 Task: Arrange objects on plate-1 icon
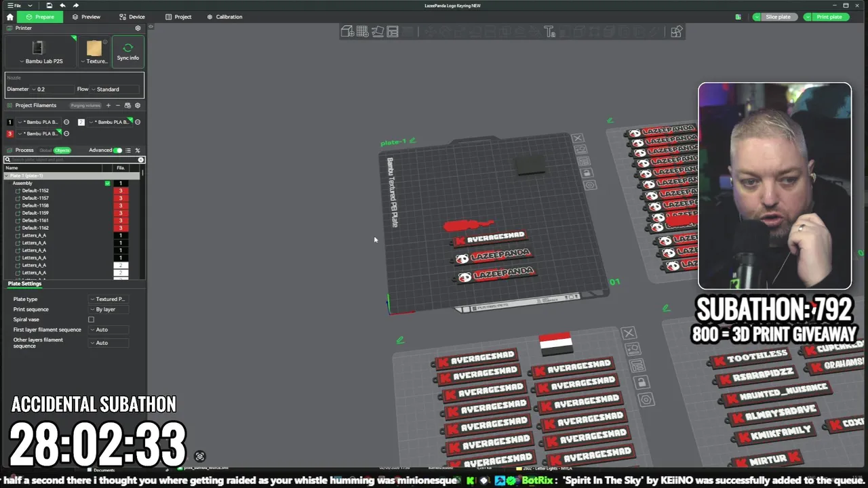(583, 161)
